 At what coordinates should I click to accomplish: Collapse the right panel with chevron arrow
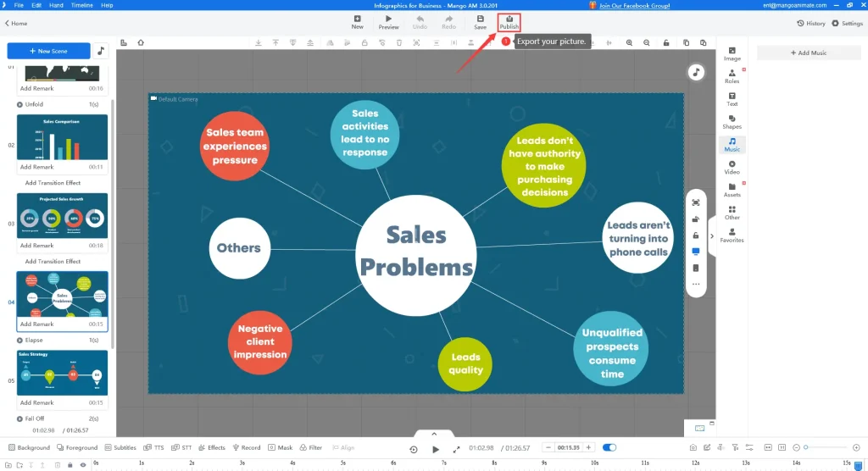pyautogui.click(x=712, y=236)
